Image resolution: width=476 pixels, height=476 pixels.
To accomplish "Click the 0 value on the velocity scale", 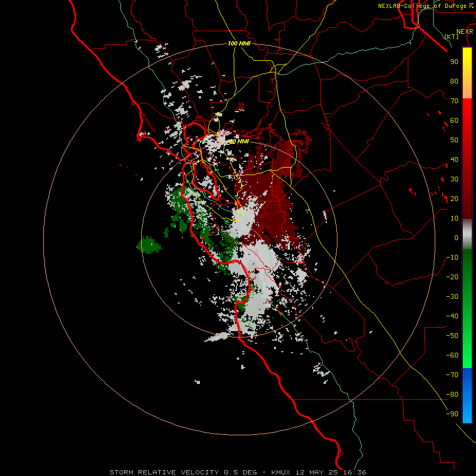I will pyautogui.click(x=456, y=237).
